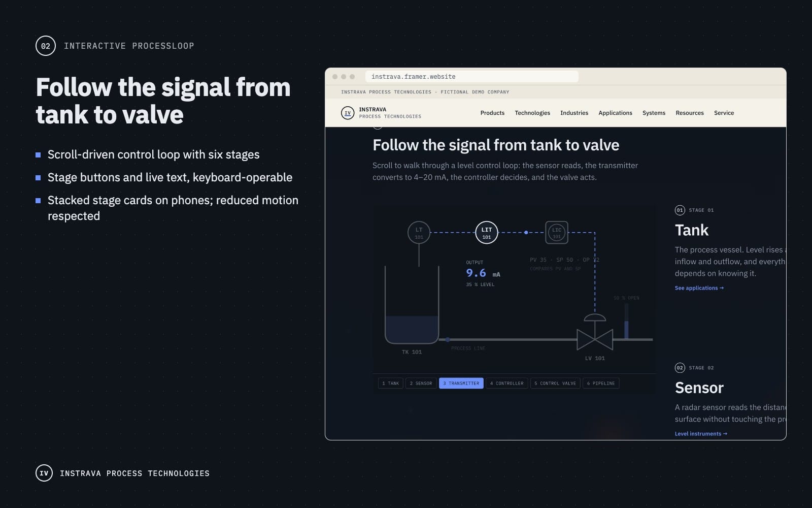Open the Service menu item
812x508 pixels.
724,113
